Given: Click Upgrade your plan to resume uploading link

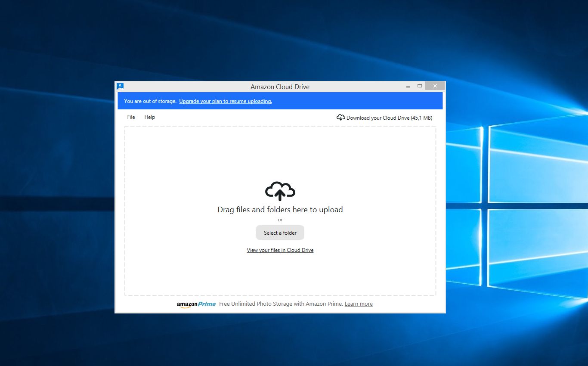Looking at the screenshot, I should 226,101.
